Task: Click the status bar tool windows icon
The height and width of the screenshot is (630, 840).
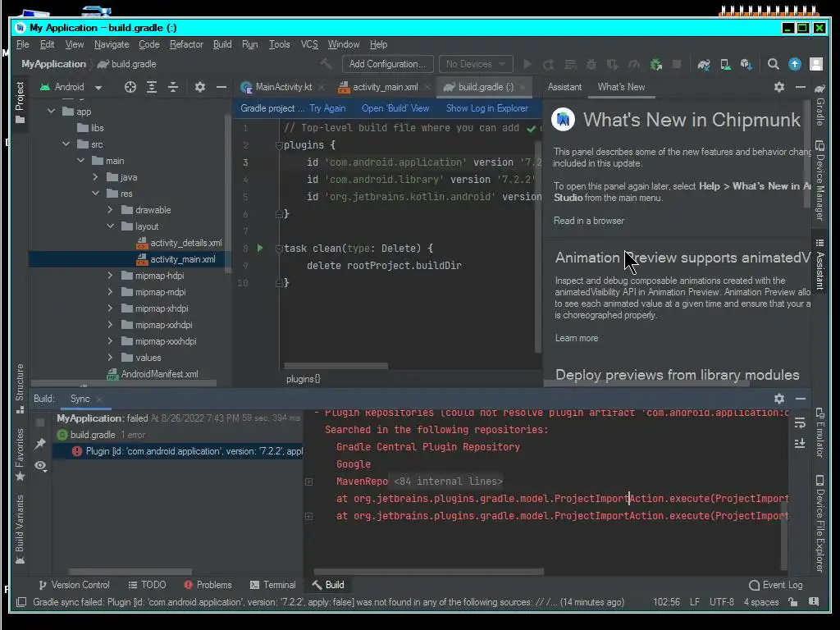Action: coord(21,602)
